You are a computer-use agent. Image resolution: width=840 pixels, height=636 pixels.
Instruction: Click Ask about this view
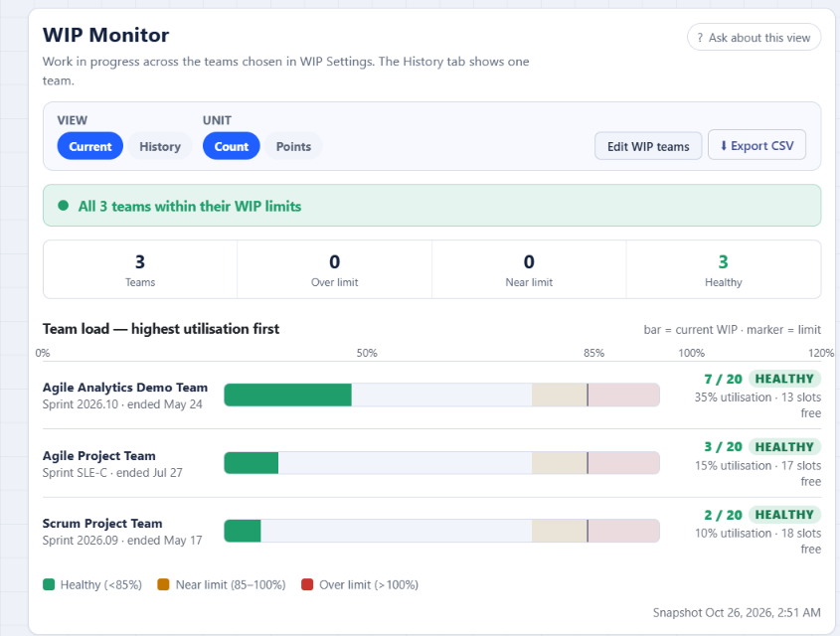tap(754, 38)
